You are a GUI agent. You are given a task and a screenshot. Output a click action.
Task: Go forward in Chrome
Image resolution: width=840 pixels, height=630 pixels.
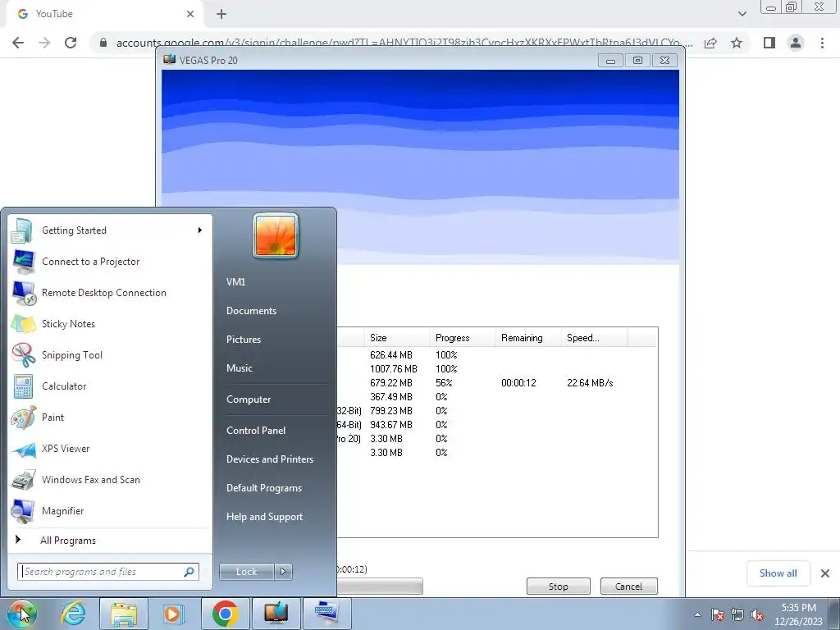point(44,43)
